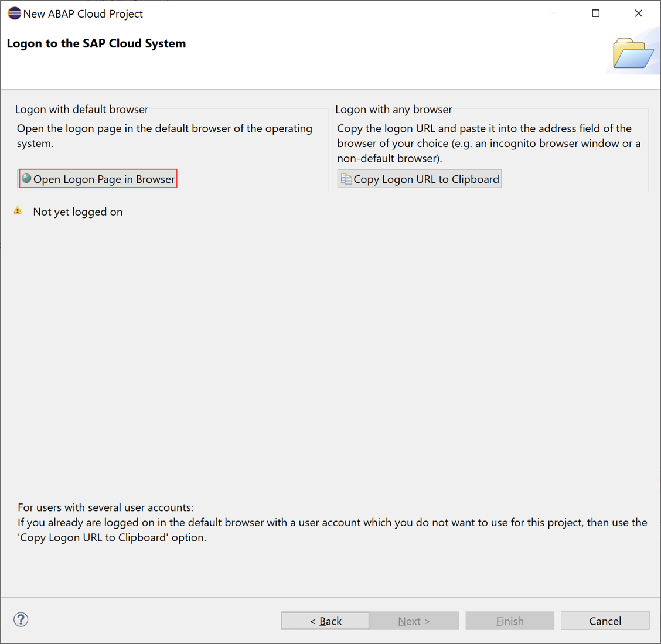Click the 'Logon with default browser' group label

click(x=82, y=109)
